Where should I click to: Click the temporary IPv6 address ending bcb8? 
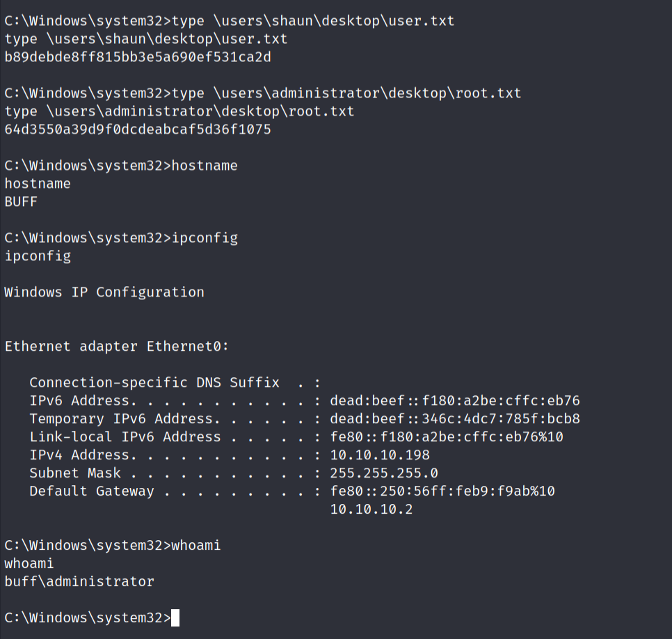pyautogui.click(x=455, y=419)
